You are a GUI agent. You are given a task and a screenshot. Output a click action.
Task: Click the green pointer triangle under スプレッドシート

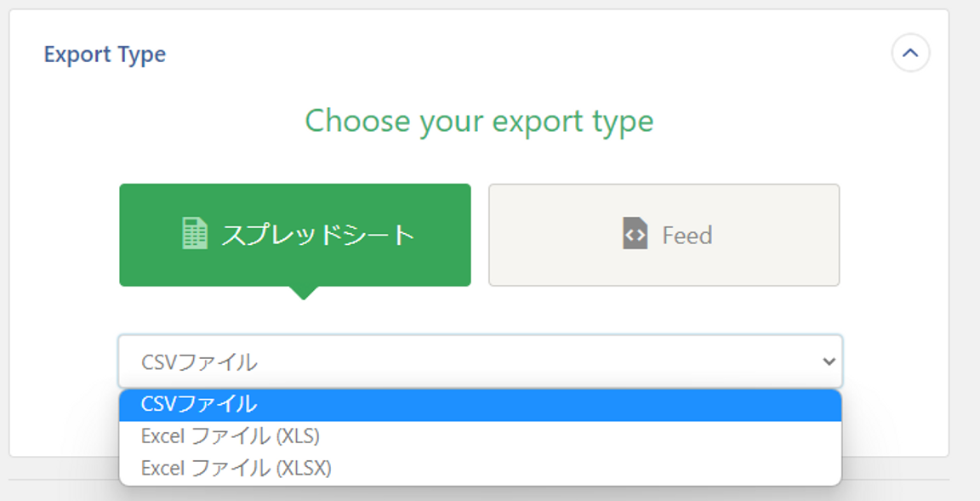click(304, 293)
